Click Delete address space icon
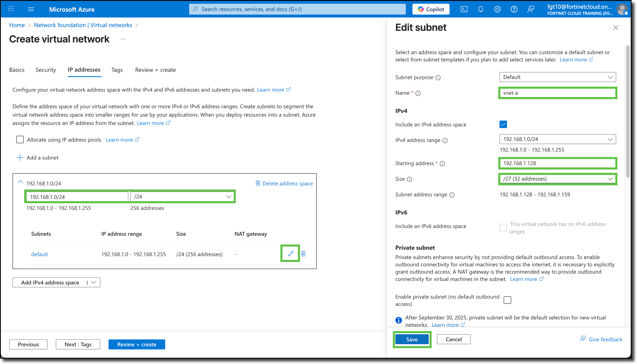The width and height of the screenshot is (637, 364). [x=258, y=183]
